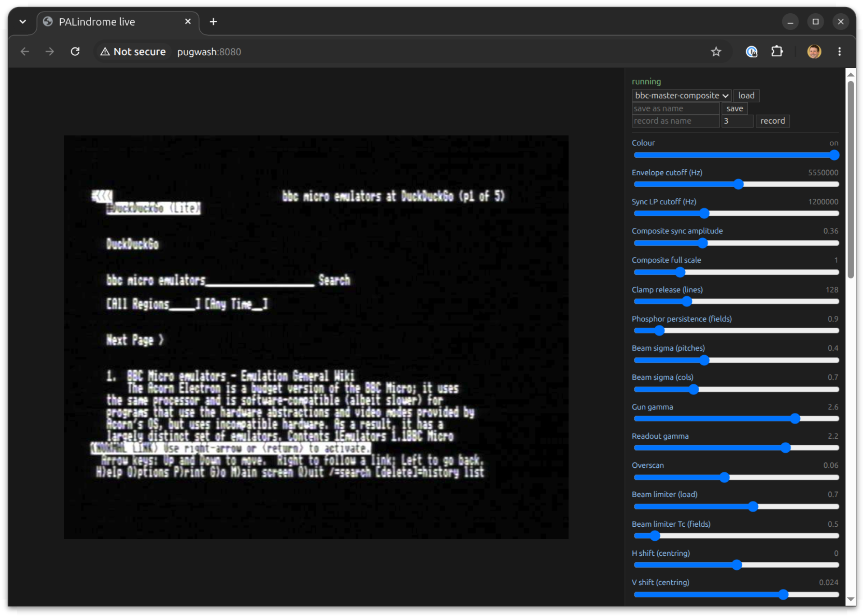Image resolution: width=864 pixels, height=616 pixels.
Task: Adjust the Readout gamma slider
Action: (x=736, y=448)
